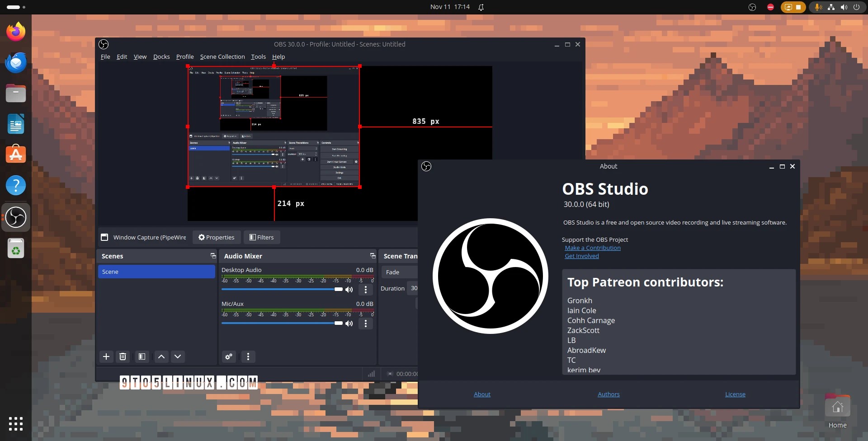Open Desktop Audio options with three-dot menu
The image size is (868, 441).
point(365,290)
